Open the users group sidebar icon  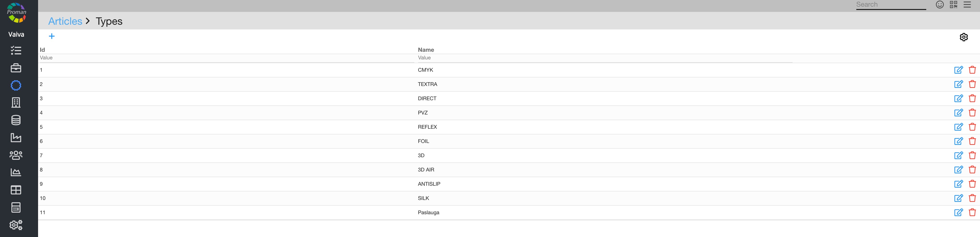[16, 155]
